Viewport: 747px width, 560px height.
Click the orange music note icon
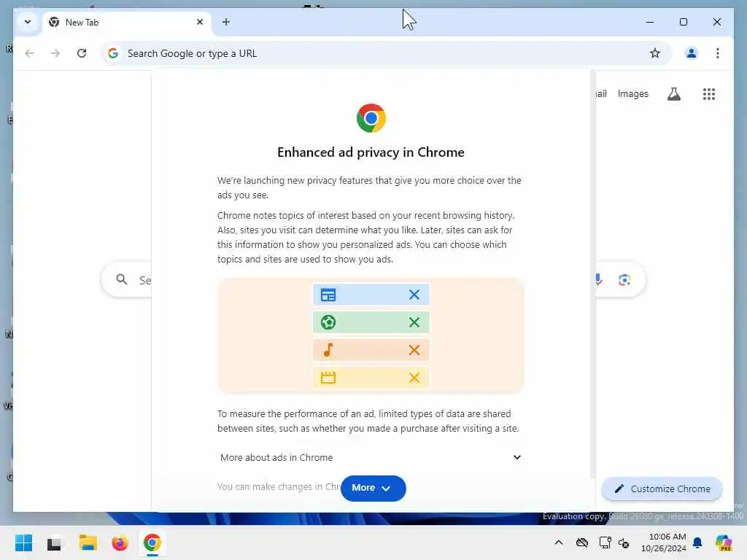click(x=328, y=350)
